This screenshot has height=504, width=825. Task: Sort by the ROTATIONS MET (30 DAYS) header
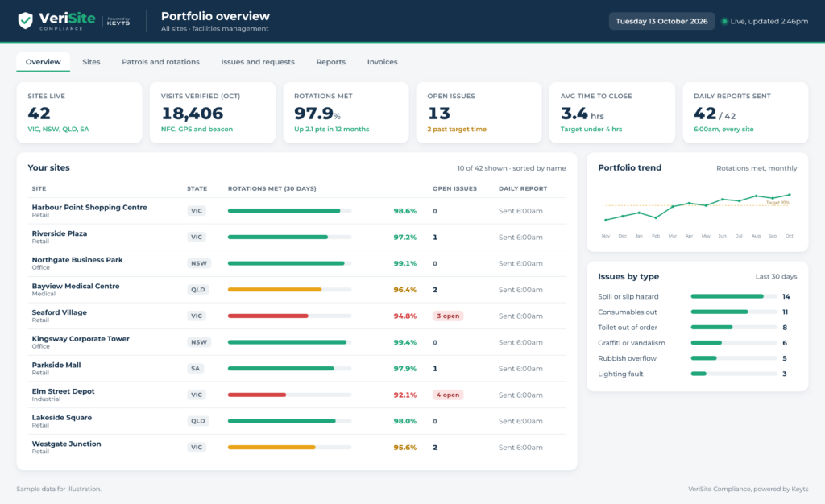(272, 188)
